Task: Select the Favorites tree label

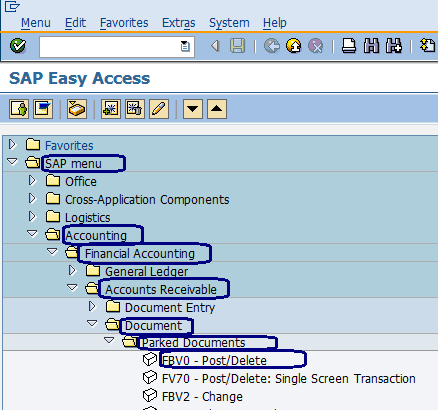Action: [x=69, y=146]
